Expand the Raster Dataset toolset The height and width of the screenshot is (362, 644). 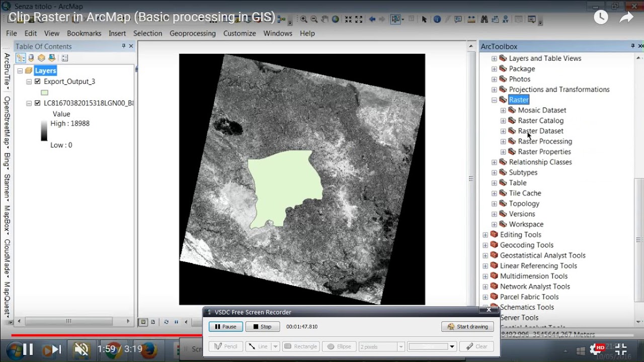click(503, 131)
